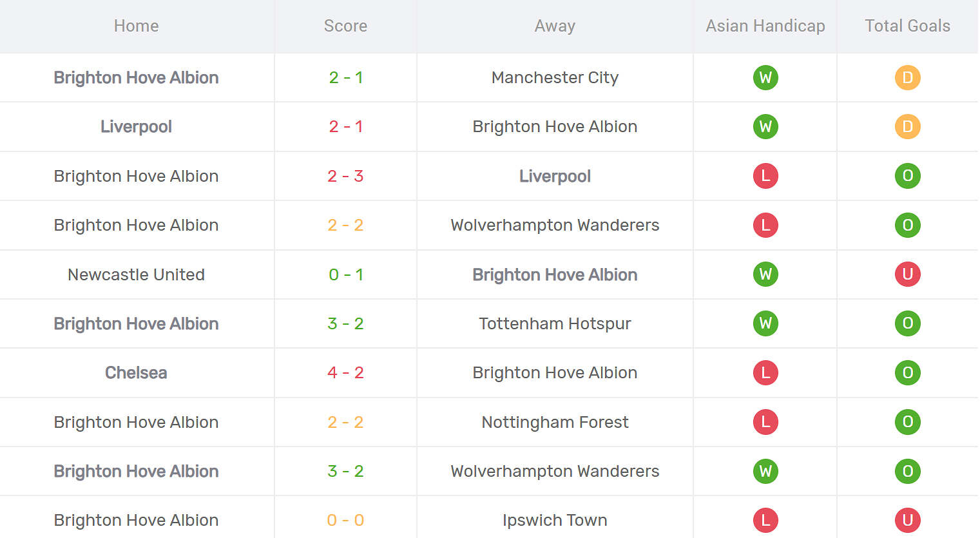Click the green O badge for Tottenham Hotspur match
The width and height of the screenshot is (980, 538).
click(x=907, y=323)
